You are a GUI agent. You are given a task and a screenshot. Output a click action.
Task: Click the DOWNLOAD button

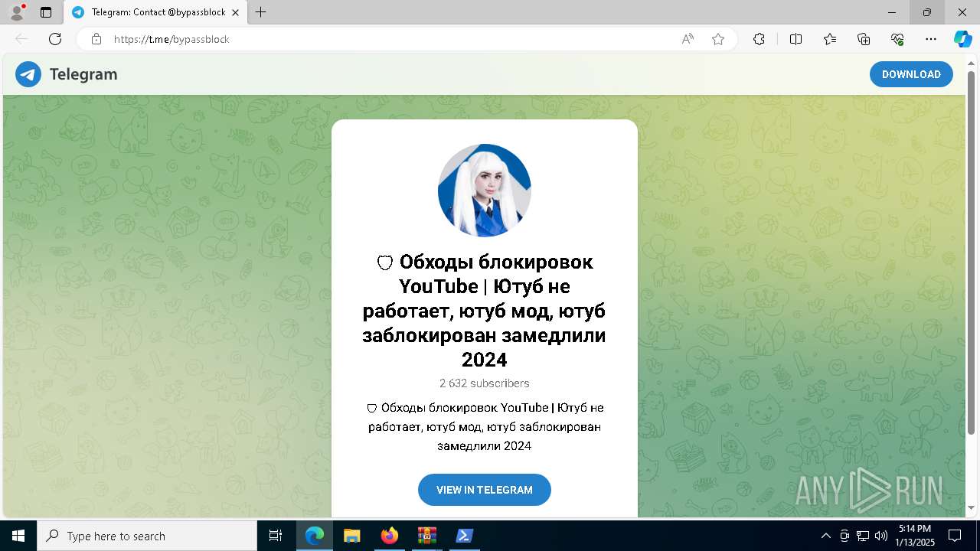[911, 74]
